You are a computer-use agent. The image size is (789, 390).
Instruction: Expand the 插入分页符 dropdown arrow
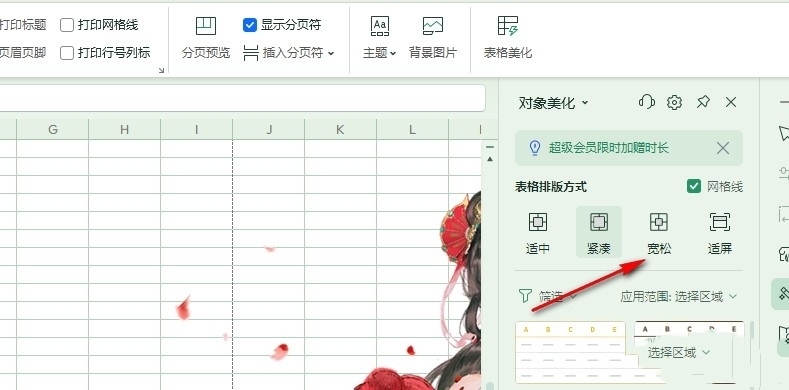point(331,53)
